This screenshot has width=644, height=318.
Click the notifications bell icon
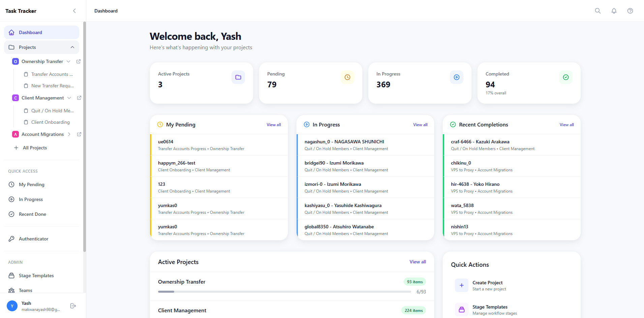coord(614,10)
